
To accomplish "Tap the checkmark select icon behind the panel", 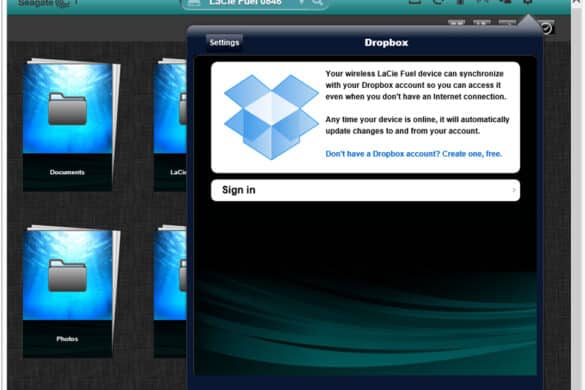I will [x=547, y=28].
